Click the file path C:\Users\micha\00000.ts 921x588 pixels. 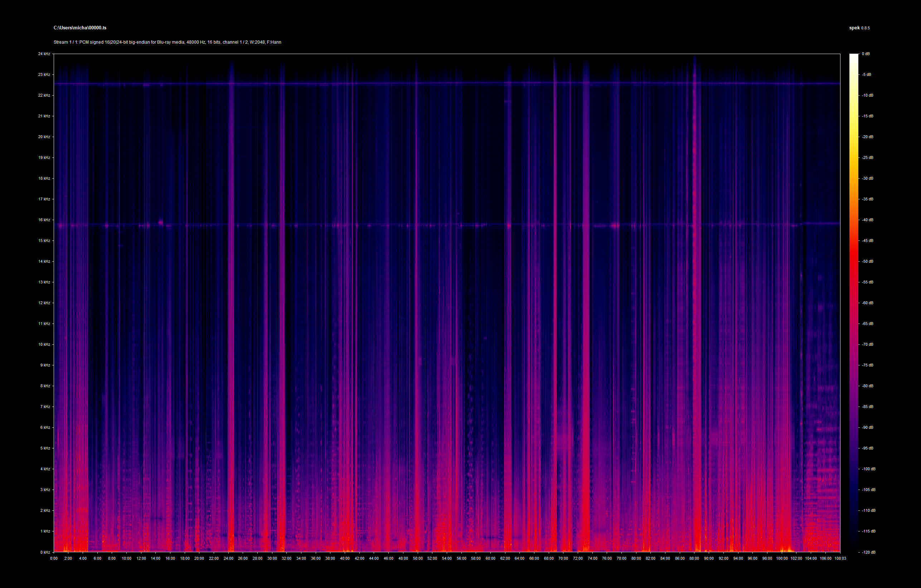(80, 28)
